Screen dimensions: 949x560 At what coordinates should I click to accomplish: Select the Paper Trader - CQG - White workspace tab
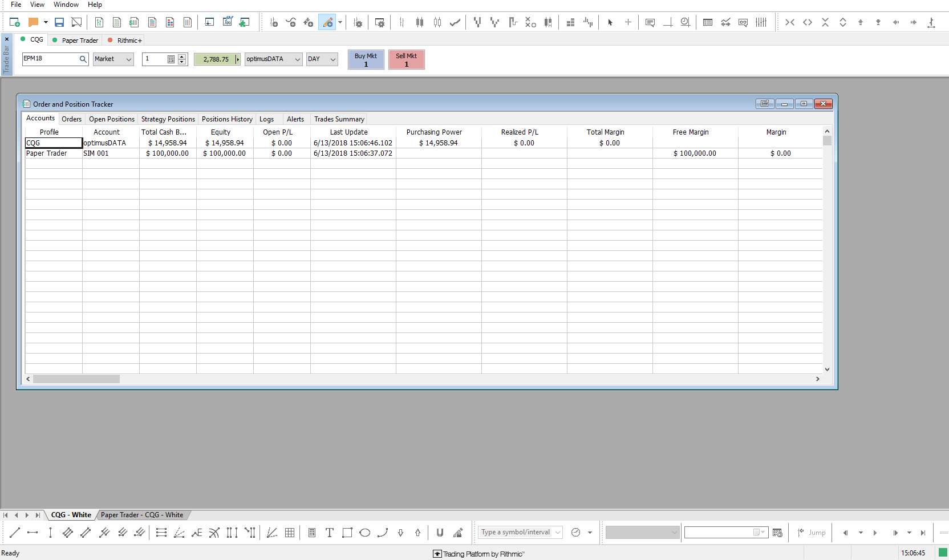(x=142, y=515)
